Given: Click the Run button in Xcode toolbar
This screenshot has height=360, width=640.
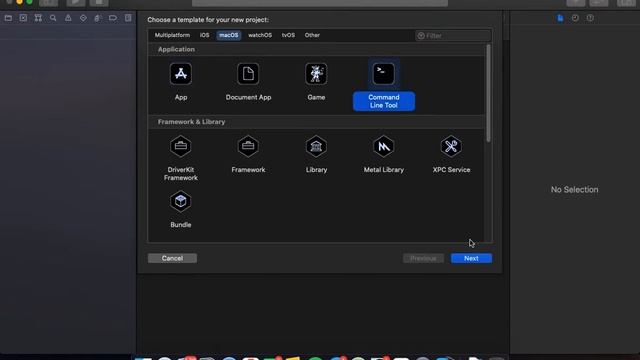Looking at the screenshot, I should tap(76, 2).
